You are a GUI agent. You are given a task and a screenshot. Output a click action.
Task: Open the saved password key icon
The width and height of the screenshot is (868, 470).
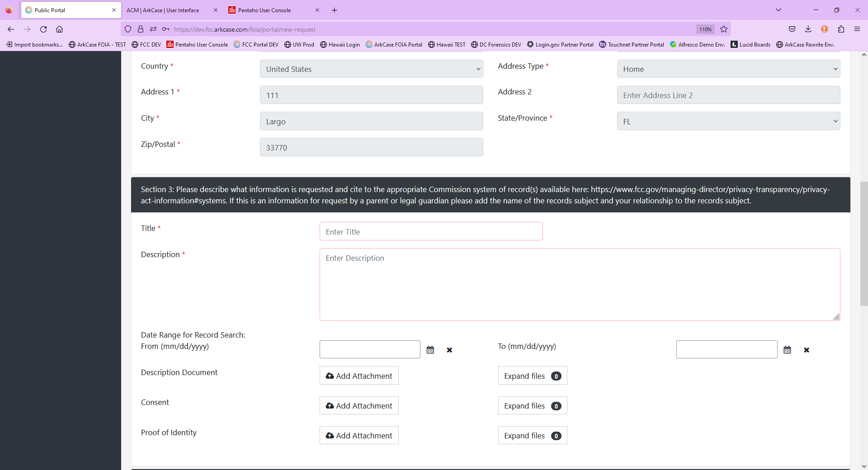pyautogui.click(x=166, y=29)
